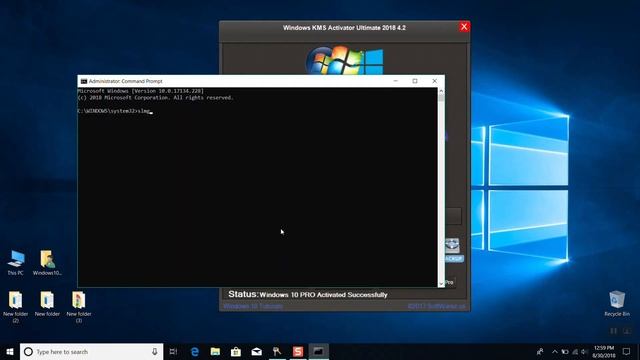Screen dimensions: 640x360
Task: Open the copyright link in KMS Activator footer
Action: pyautogui.click(x=436, y=306)
